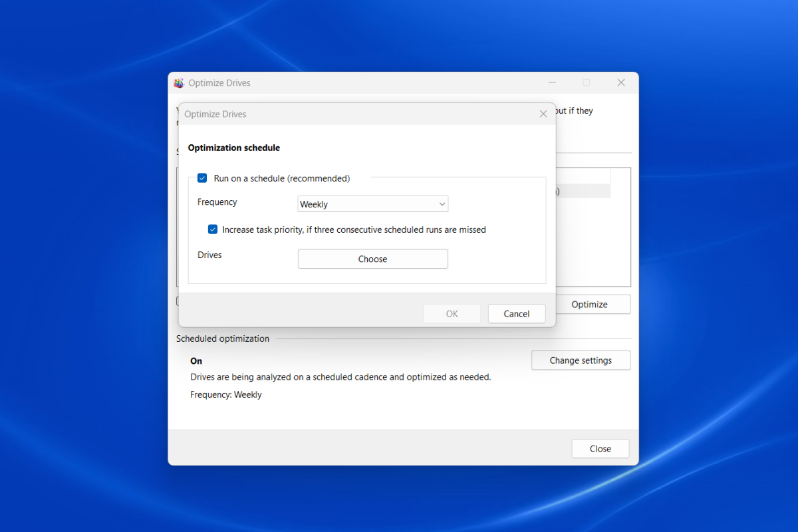Click the Cancel button in dialog
798x532 pixels.
point(517,314)
